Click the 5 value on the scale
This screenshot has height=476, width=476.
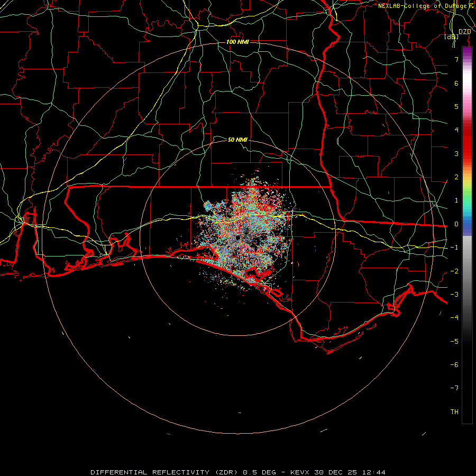456,106
